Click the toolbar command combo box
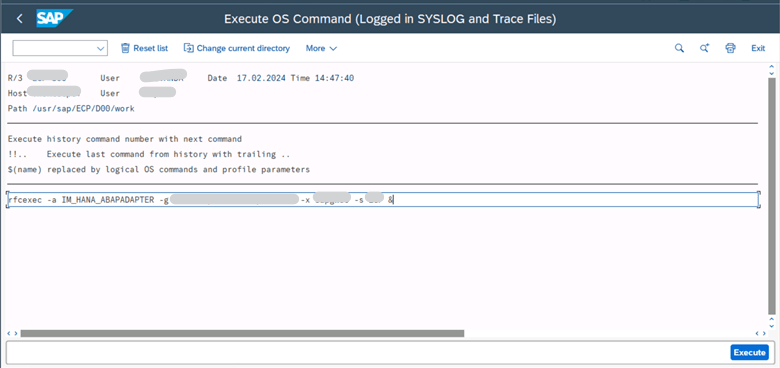The height and width of the screenshot is (368, 780). pyautogui.click(x=60, y=48)
